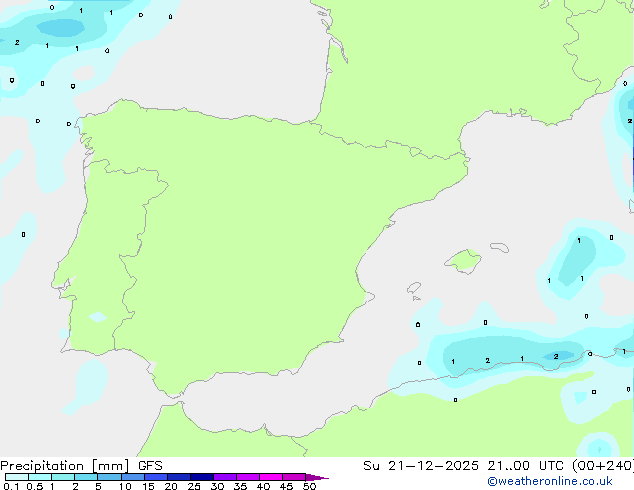The width and height of the screenshot is (634, 490).
Task: Open the weatheronline.co.uk copyright link
Action: click(550, 481)
